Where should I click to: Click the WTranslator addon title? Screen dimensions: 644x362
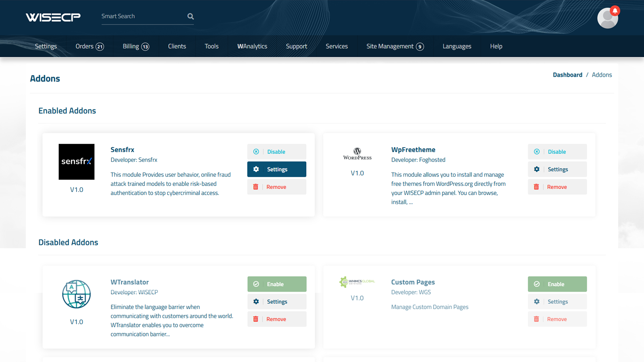point(129,282)
